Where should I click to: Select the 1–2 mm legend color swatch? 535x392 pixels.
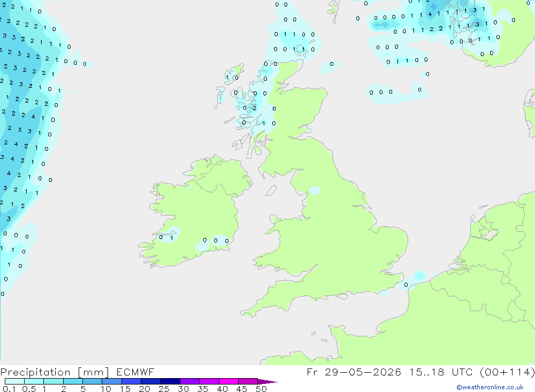[x=53, y=381]
